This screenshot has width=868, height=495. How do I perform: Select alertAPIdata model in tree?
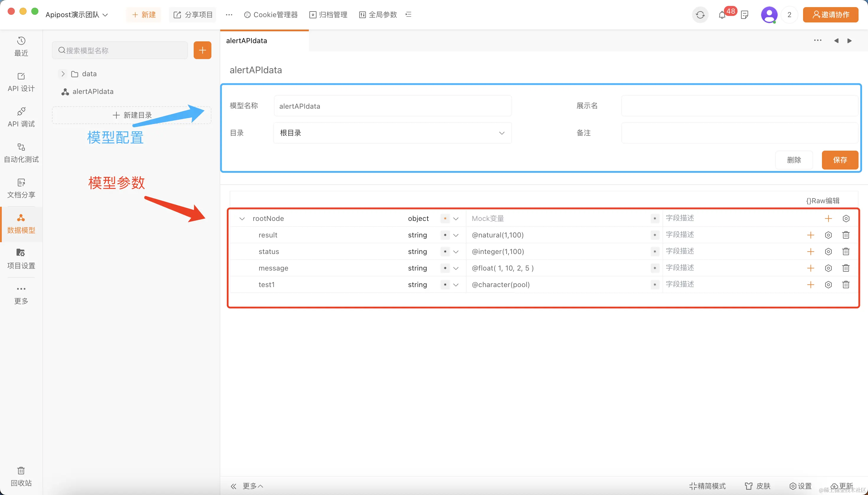[88, 92]
